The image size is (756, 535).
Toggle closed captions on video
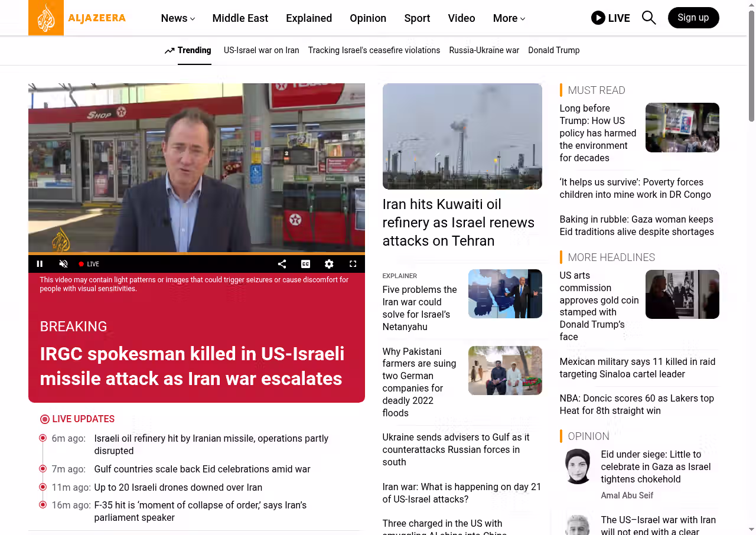305,264
